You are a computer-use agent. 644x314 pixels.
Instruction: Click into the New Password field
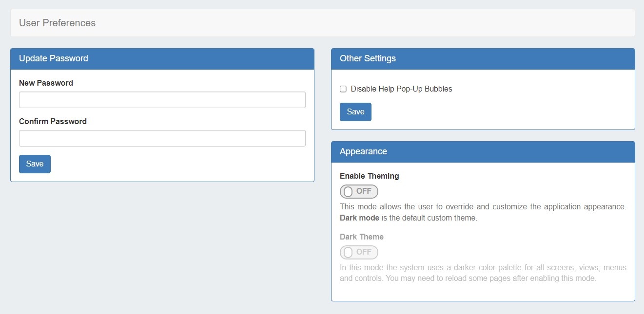162,100
